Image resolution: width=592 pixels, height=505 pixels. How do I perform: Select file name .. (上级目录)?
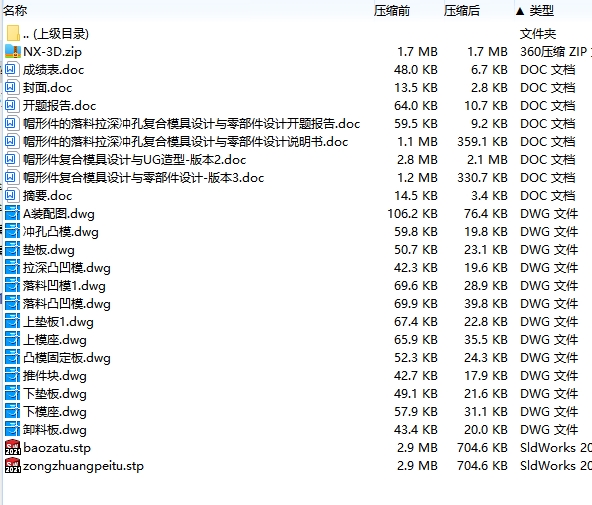[56, 34]
